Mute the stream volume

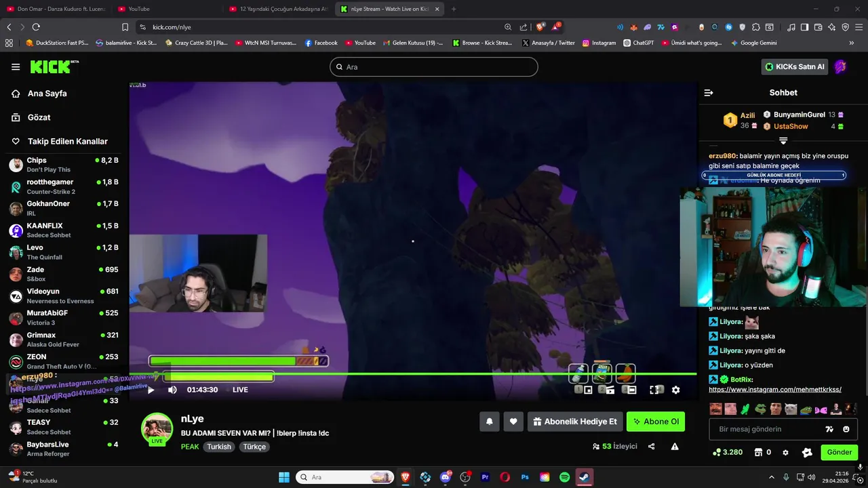pos(172,390)
